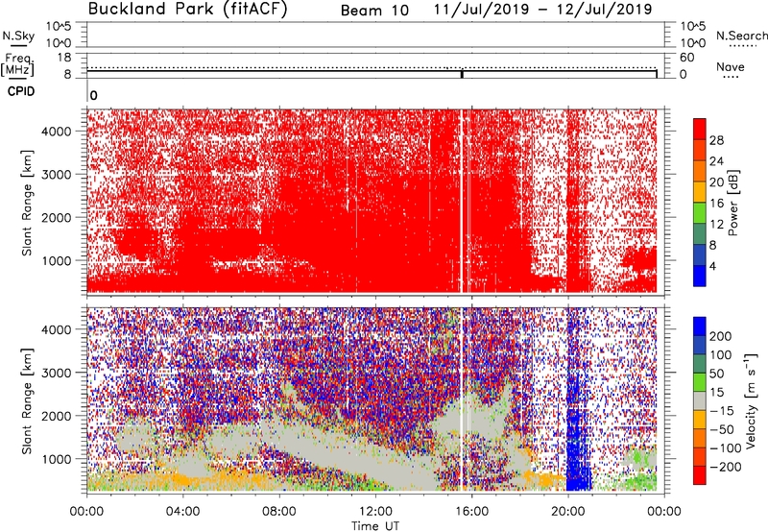
Task: Click "3000" on the power panel range axis
Action: [x=57, y=175]
